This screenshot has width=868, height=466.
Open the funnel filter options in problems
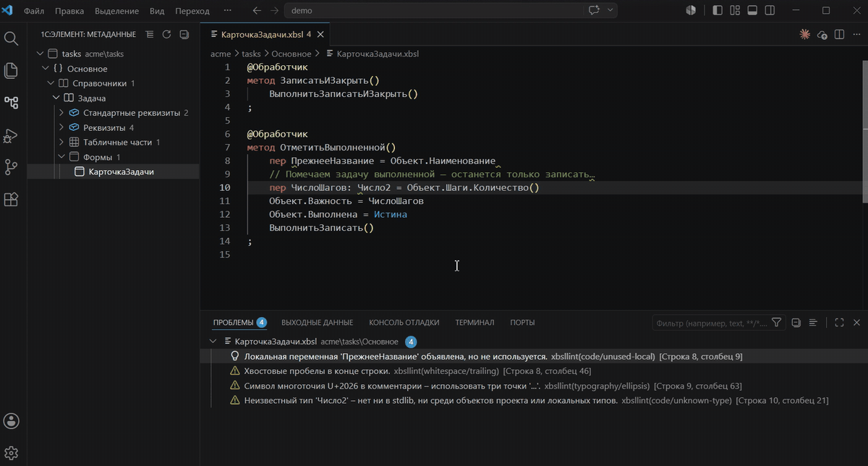[776, 323]
